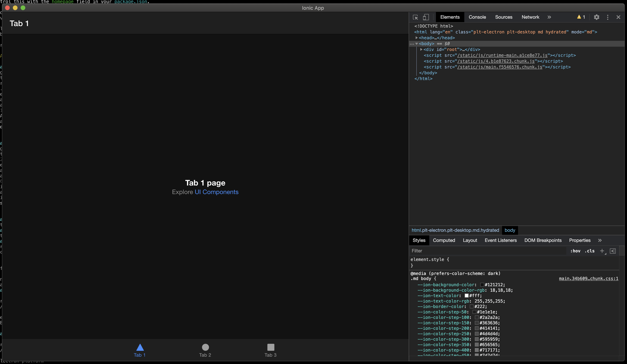Image resolution: width=627 pixels, height=364 pixels.
Task: Follow the UI Components link
Action: [216, 192]
